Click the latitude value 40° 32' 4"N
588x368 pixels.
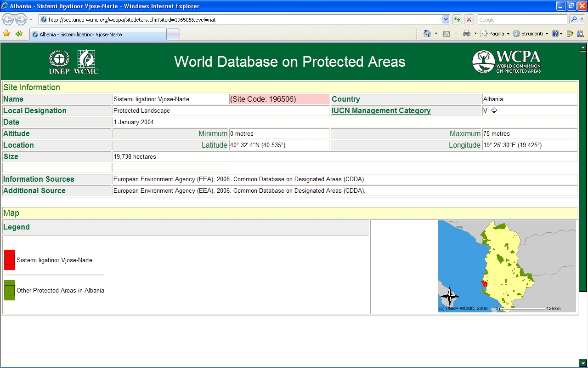coord(258,145)
